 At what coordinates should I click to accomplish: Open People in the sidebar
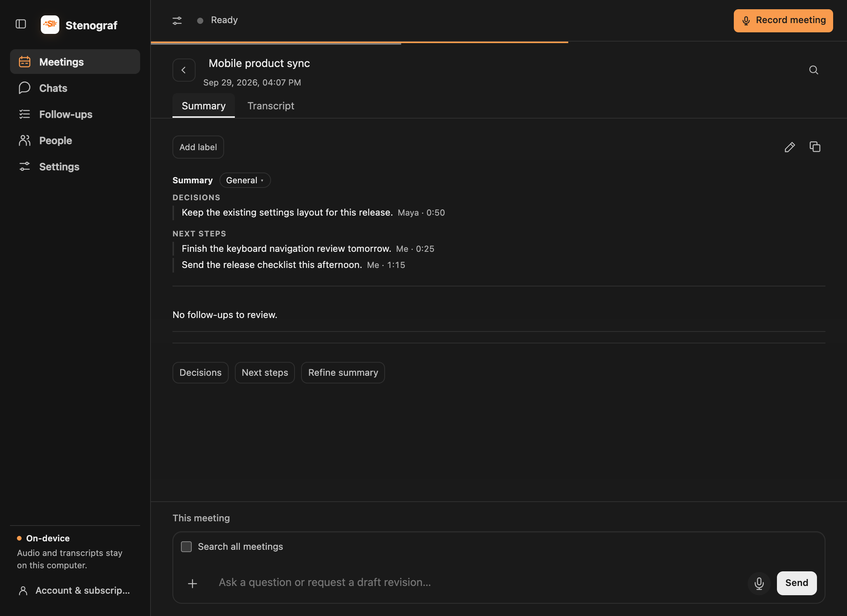point(75,141)
